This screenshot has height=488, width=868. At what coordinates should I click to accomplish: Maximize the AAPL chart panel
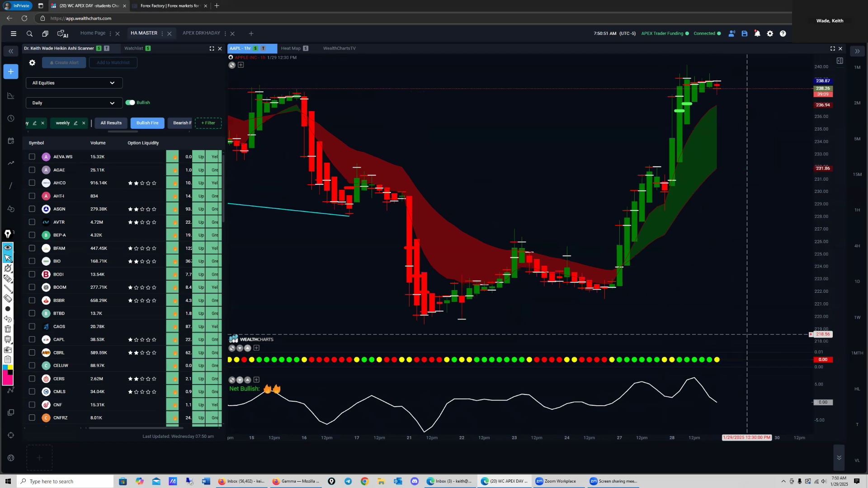tap(832, 48)
